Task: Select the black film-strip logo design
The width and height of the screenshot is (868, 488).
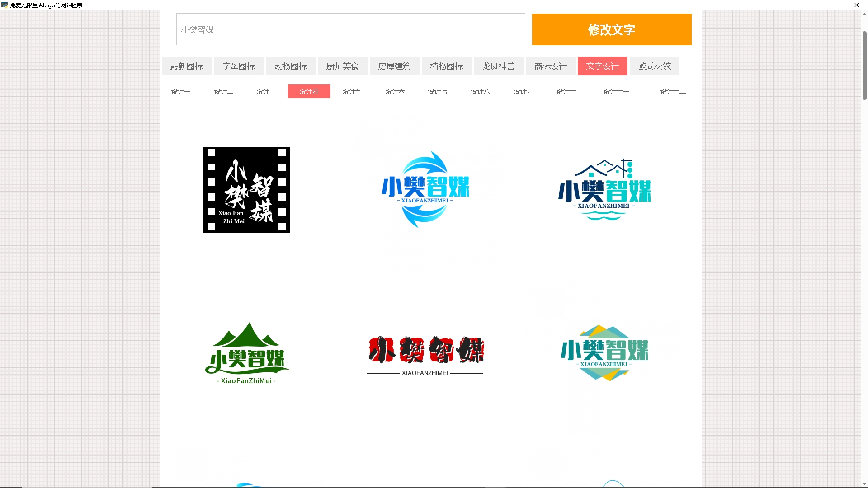Action: pyautogui.click(x=246, y=190)
